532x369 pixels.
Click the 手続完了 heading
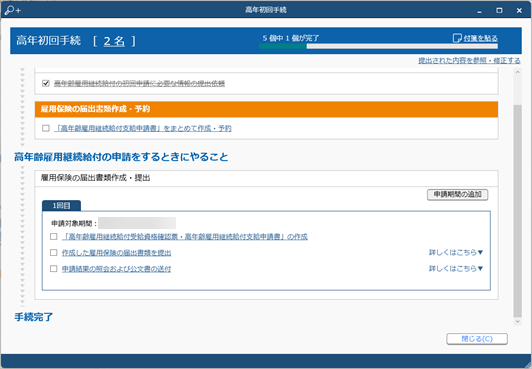[x=34, y=317]
